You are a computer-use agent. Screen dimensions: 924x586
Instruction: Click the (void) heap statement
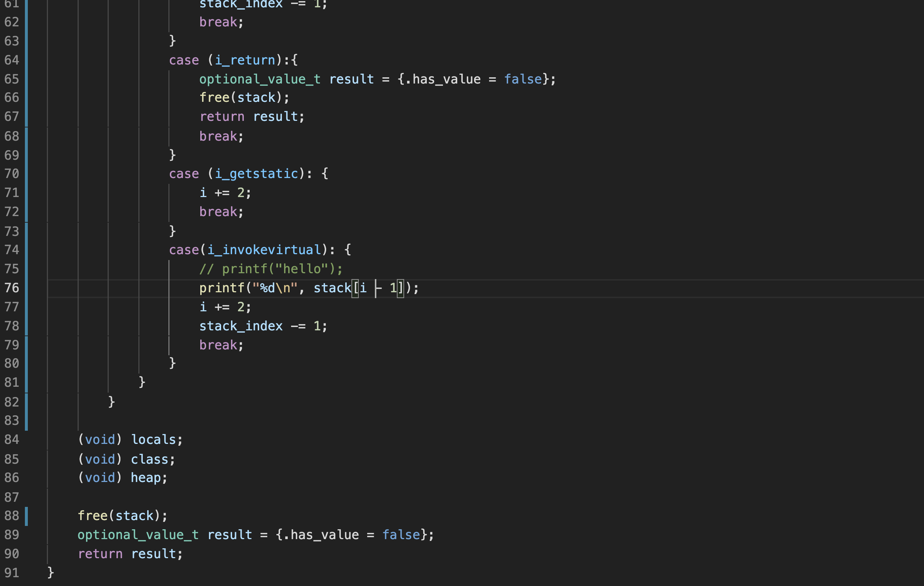(x=122, y=477)
